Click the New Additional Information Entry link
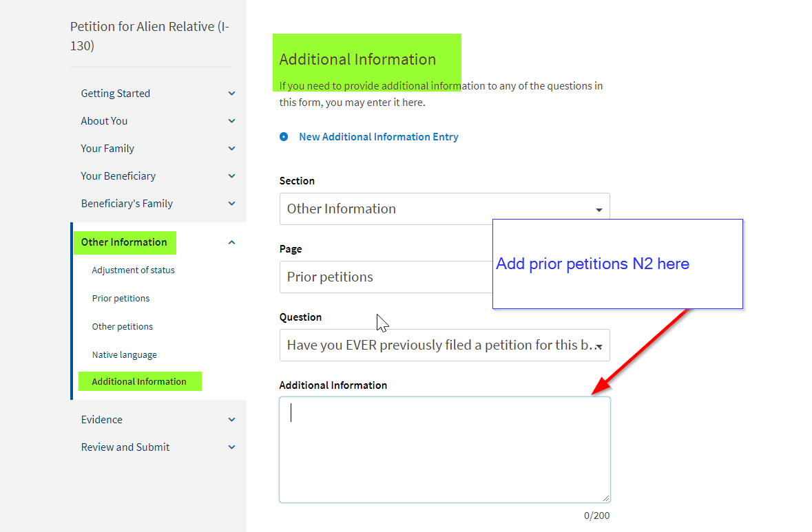 (379, 137)
